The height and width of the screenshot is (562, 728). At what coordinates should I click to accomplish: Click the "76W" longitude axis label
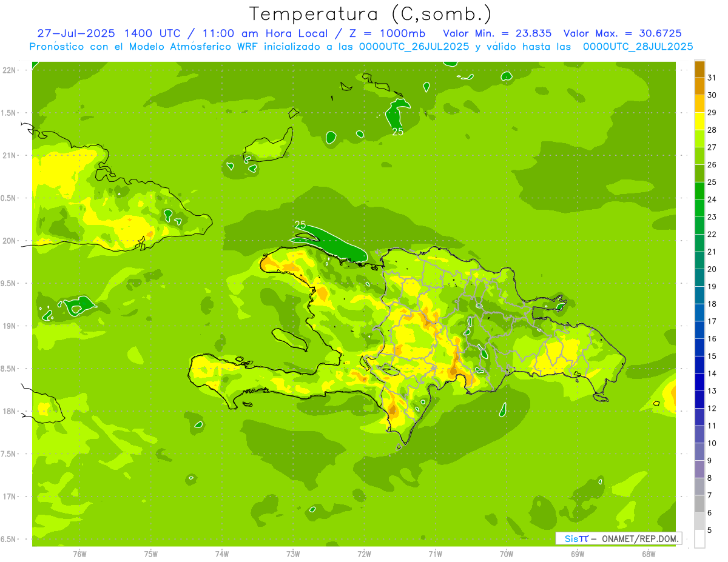pos(79,554)
